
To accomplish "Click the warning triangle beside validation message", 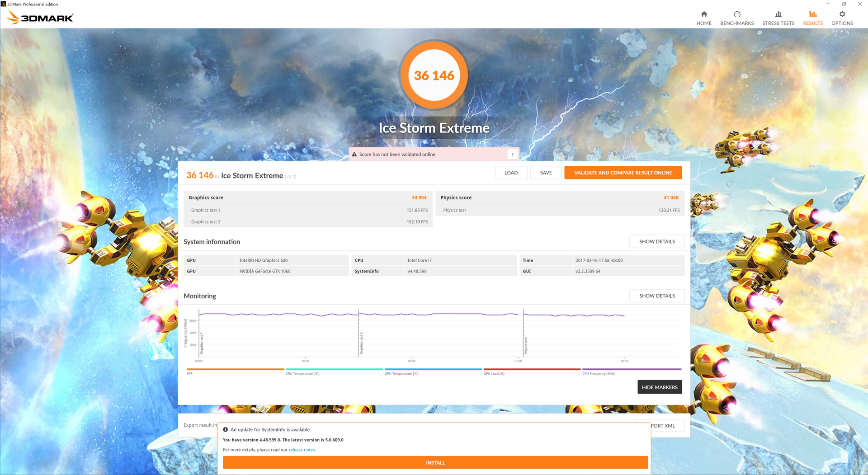I will coord(354,154).
